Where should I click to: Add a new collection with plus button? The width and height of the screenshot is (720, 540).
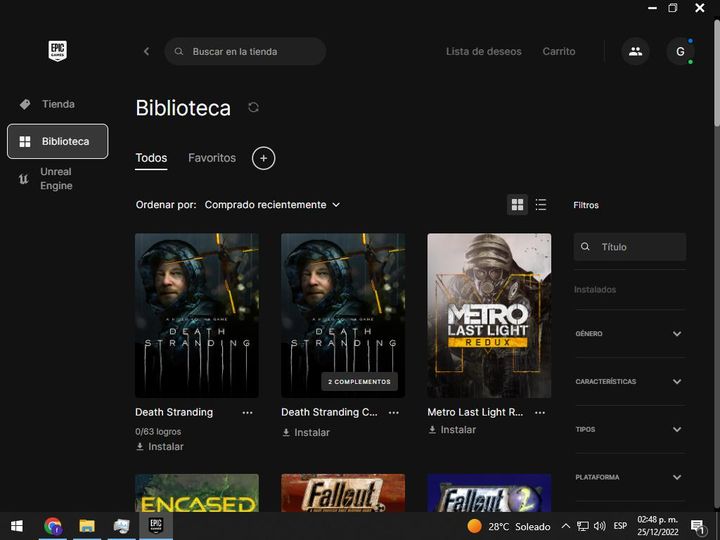pos(264,158)
